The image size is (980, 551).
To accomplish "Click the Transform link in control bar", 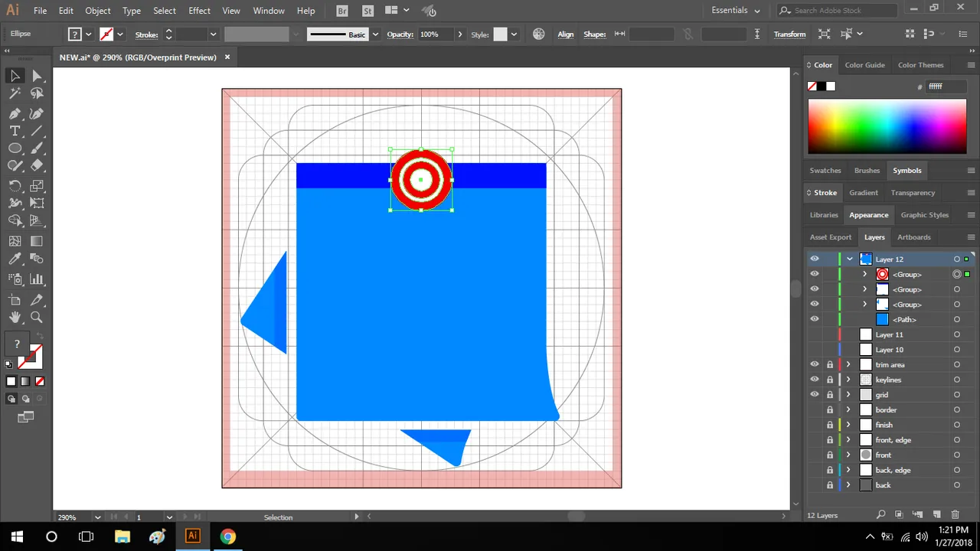I will pyautogui.click(x=789, y=34).
